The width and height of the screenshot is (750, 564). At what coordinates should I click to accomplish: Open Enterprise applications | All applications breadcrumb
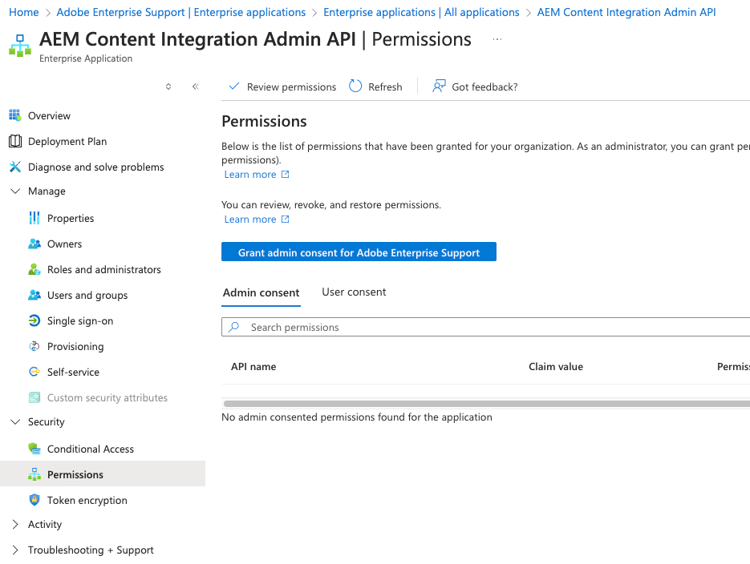[x=421, y=12]
